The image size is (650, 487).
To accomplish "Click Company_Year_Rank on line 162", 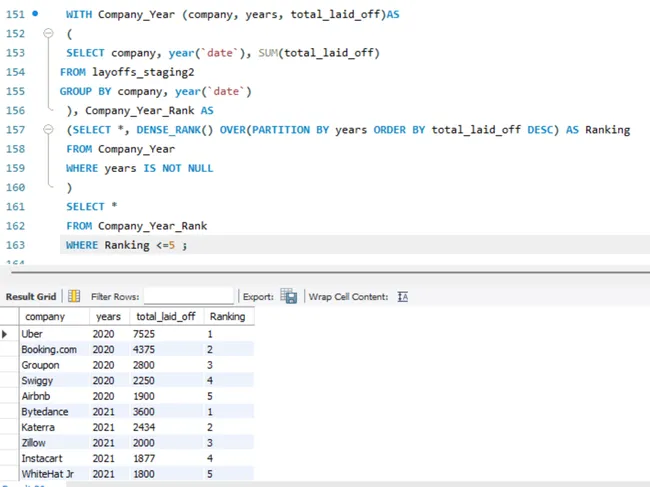I will 153,226.
